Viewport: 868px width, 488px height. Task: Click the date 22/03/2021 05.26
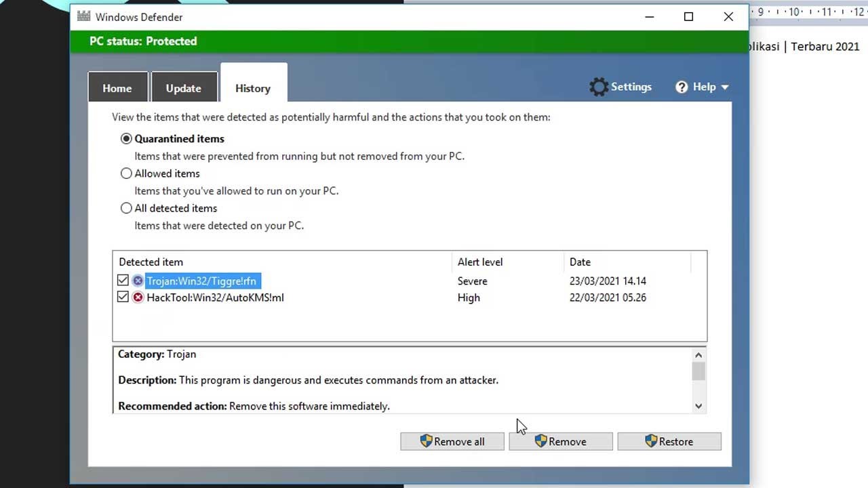coord(608,298)
